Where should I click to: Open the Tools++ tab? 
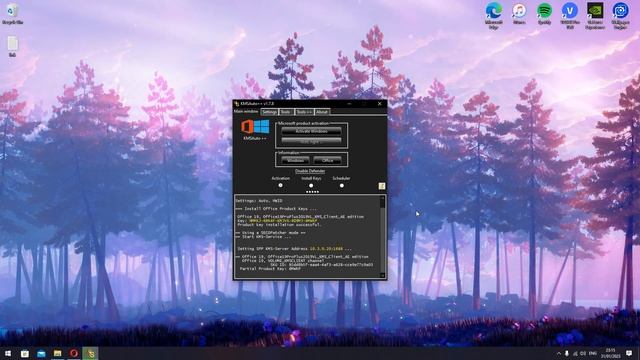point(304,112)
